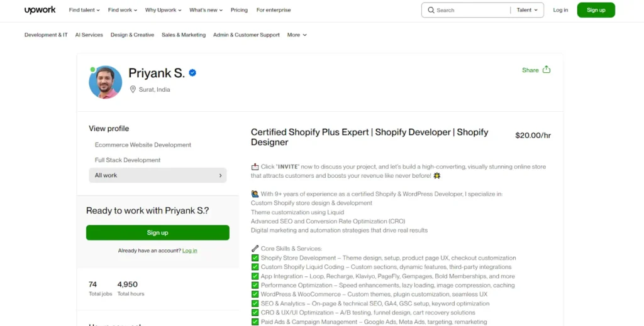
Task: Click the Log in link in header
Action: pos(560,10)
